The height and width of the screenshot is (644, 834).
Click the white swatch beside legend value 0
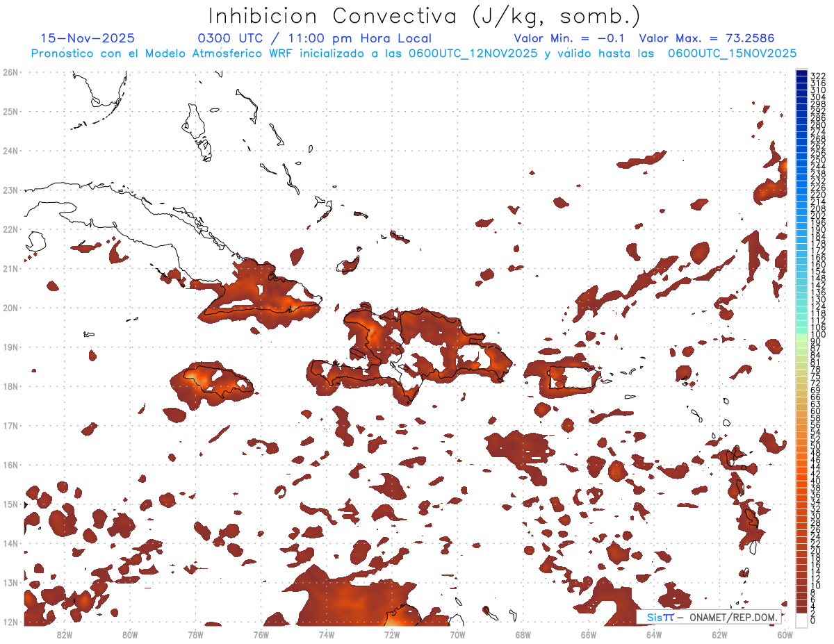(801, 620)
